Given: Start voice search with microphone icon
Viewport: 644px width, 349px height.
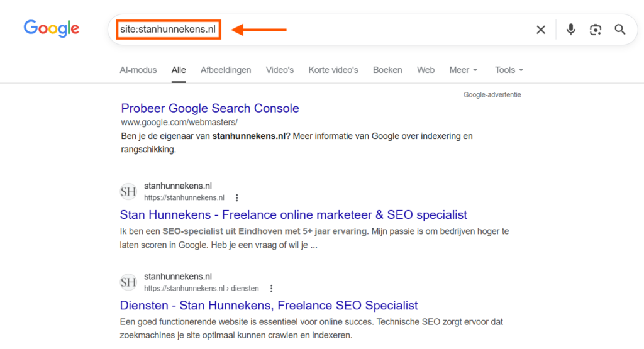Looking at the screenshot, I should click(x=571, y=29).
